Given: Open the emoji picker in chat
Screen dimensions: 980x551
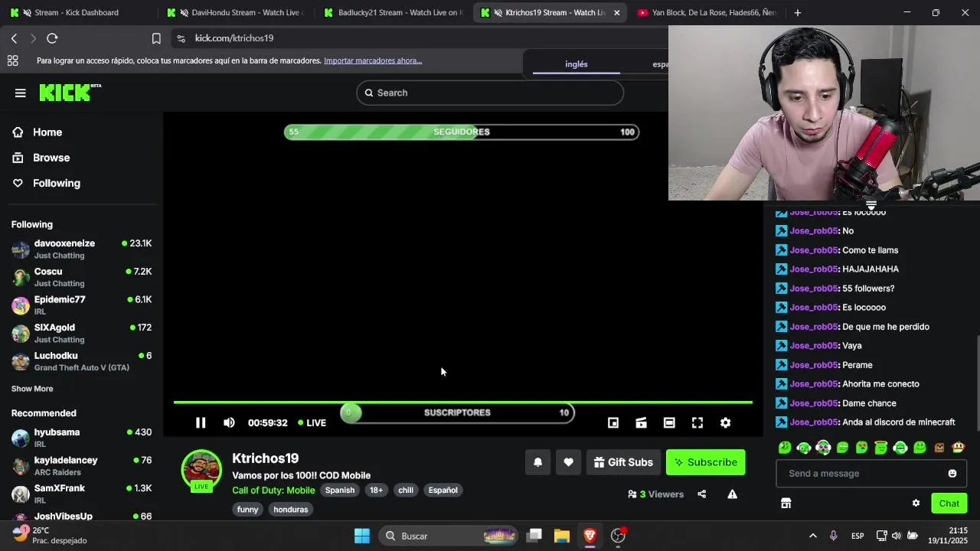Looking at the screenshot, I should click(x=952, y=474).
